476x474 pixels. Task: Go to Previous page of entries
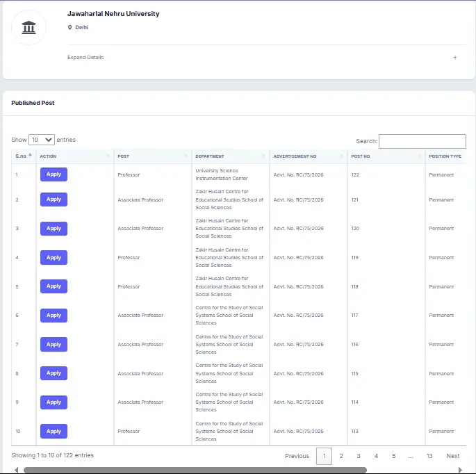point(297,456)
